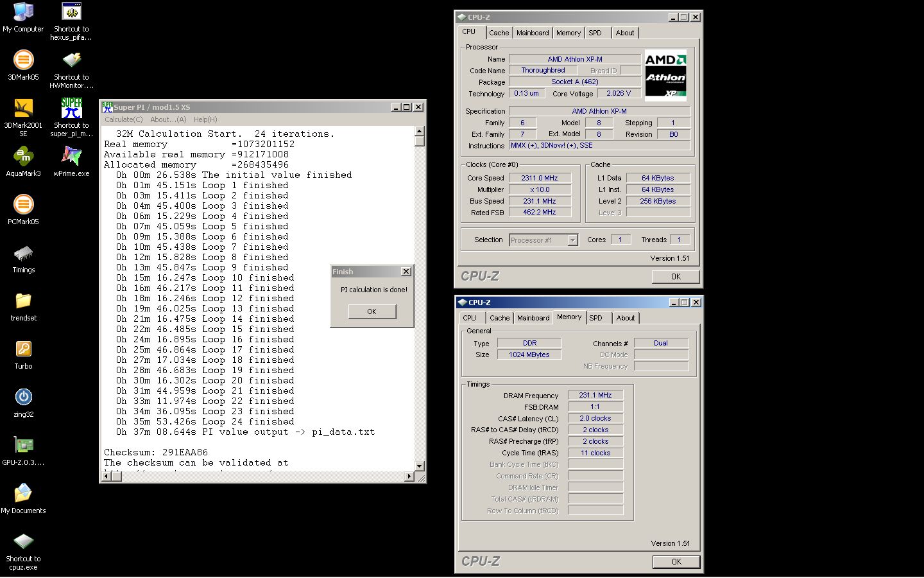Switch to Cache tab in bottom CPU-Z
The height and width of the screenshot is (578, 924).
pyautogui.click(x=499, y=318)
